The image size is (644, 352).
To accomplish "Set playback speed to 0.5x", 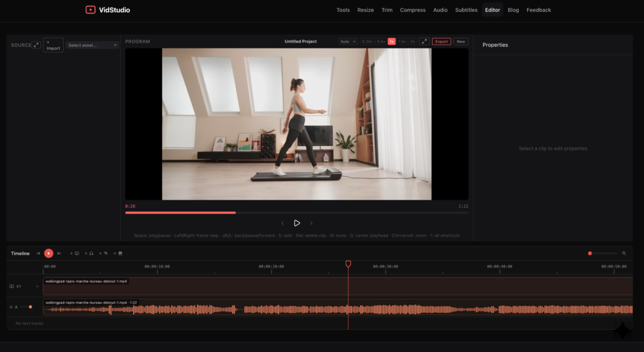I will coord(381,42).
